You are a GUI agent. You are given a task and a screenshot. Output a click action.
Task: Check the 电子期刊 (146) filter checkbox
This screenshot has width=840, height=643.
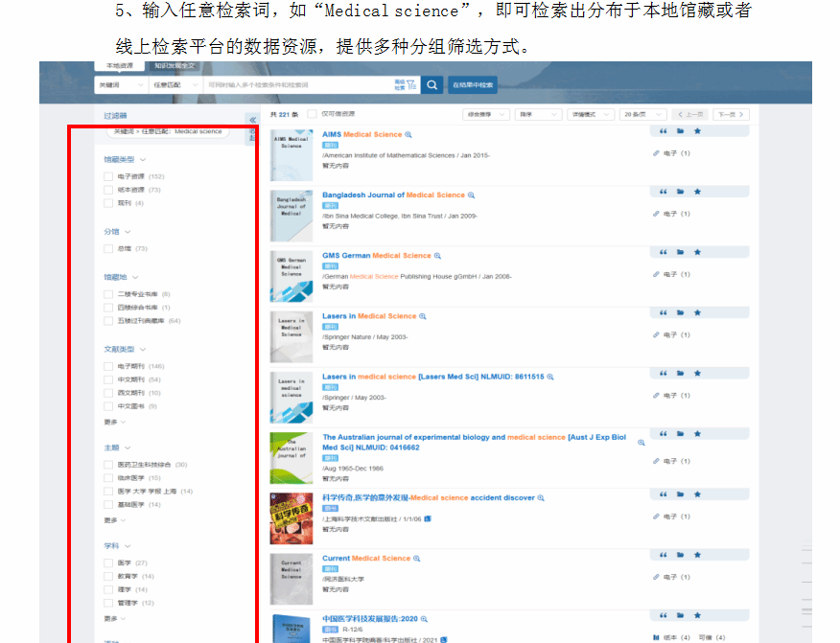click(108, 366)
